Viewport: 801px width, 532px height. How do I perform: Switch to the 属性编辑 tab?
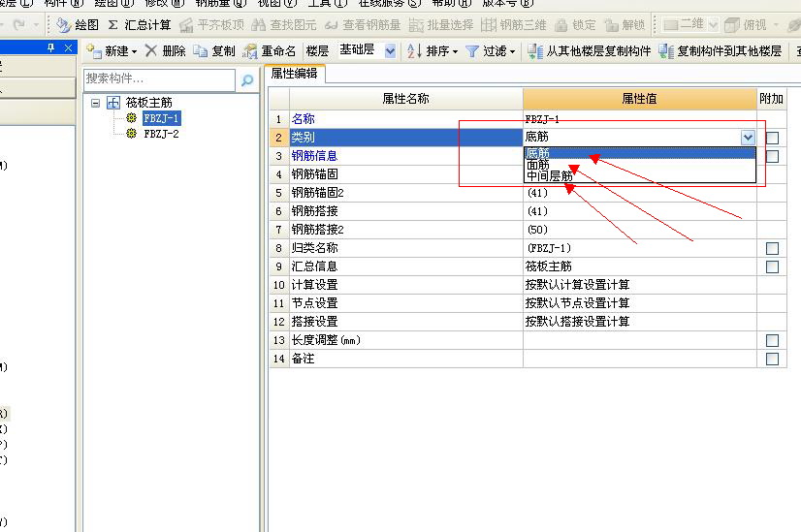294,74
